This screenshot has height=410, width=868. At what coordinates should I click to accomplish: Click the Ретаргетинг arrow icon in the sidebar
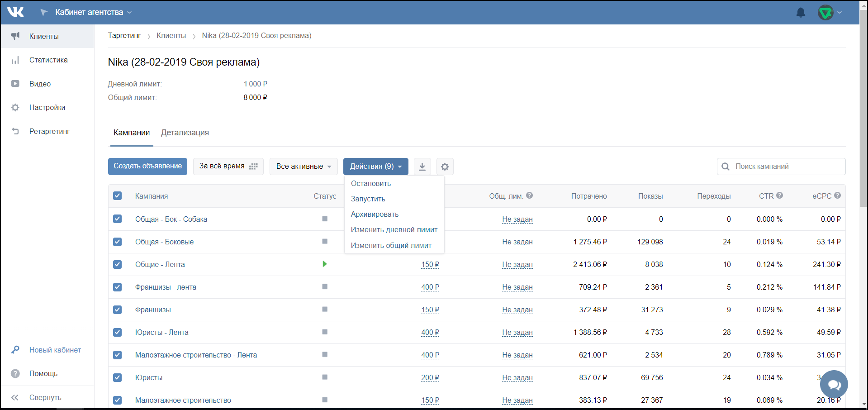[x=15, y=131]
